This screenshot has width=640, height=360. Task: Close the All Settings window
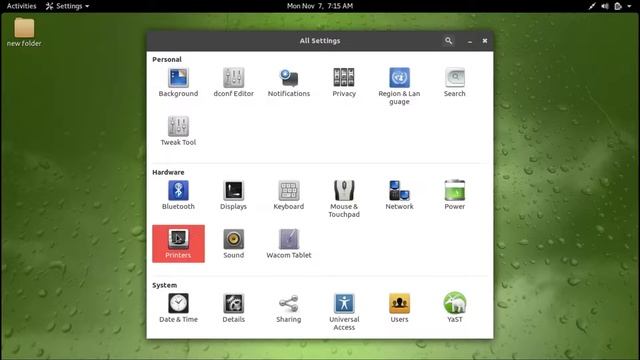click(484, 41)
